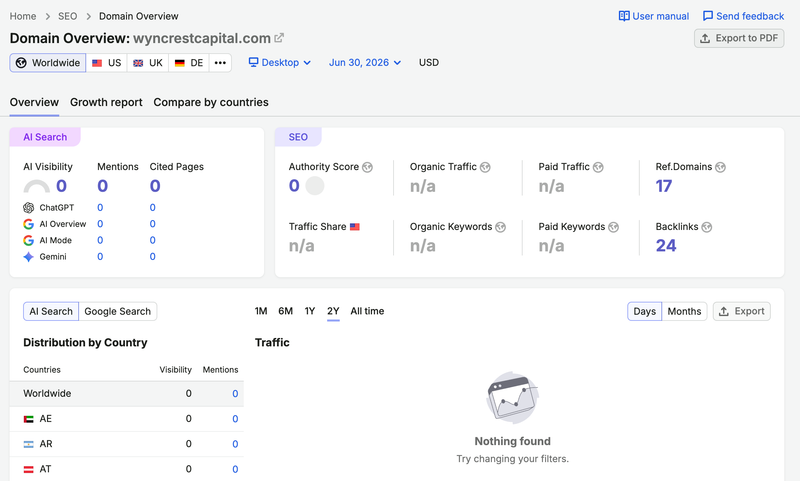This screenshot has height=481, width=800.
Task: Click the ChatGPT logo icon
Action: pos(29,208)
